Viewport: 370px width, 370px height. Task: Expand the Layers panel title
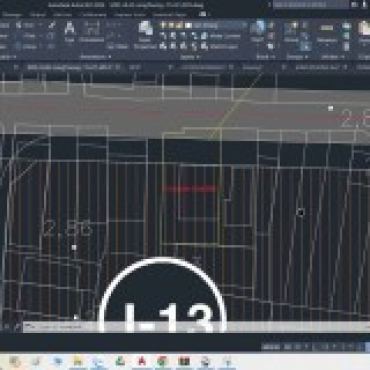pyautogui.click(x=190, y=57)
